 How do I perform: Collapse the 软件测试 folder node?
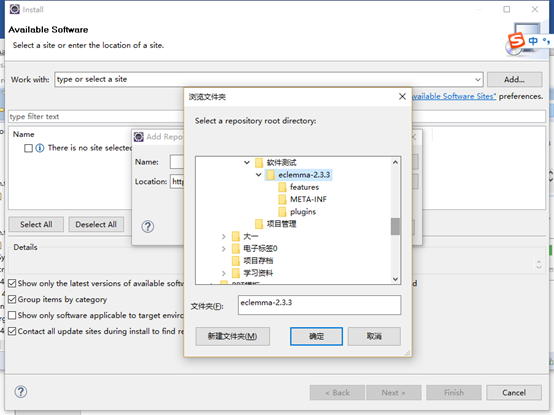tap(247, 162)
